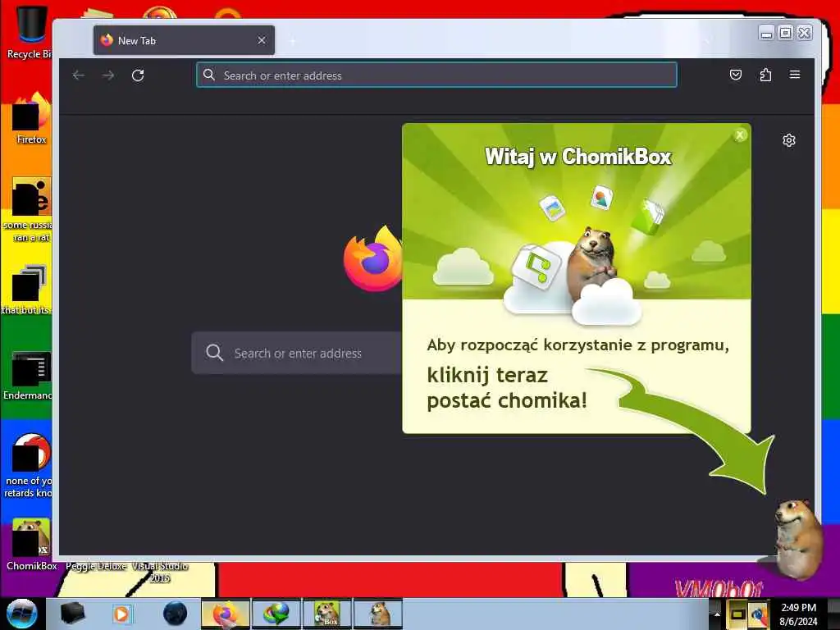Show hidden system tray icons
Image resolution: width=840 pixels, height=630 pixels.
[x=716, y=614]
